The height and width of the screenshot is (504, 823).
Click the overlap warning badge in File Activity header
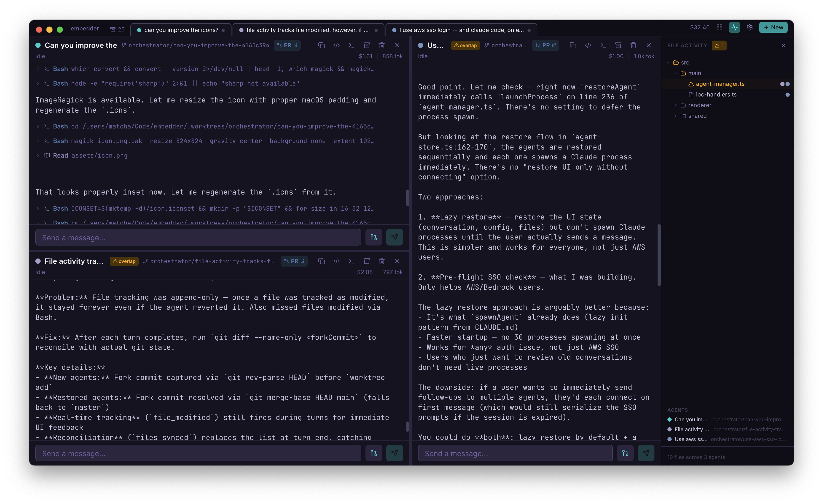click(x=719, y=46)
